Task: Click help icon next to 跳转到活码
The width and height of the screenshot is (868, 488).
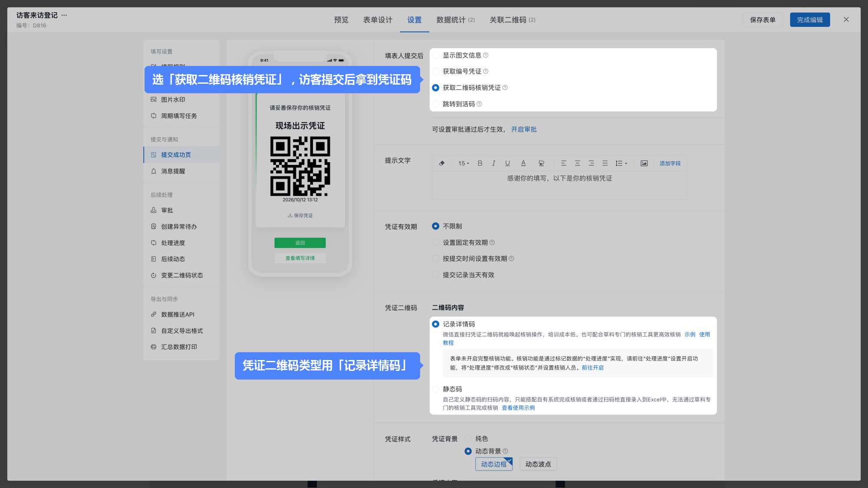Action: pos(479,104)
